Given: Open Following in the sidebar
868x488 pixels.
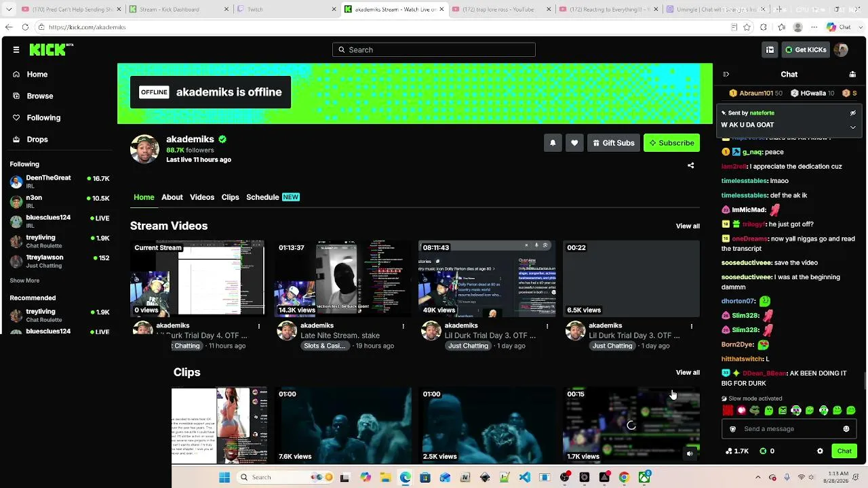Looking at the screenshot, I should (43, 118).
